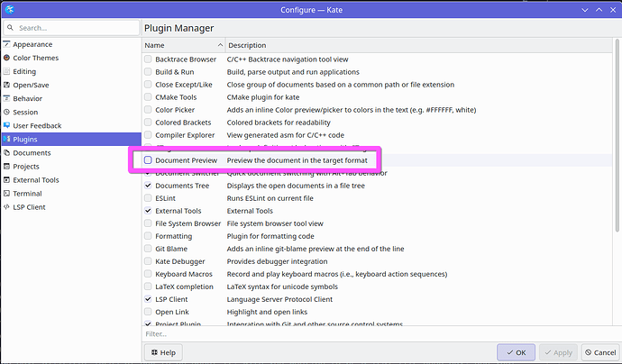Enable the Git Blame plugin

pos(148,249)
